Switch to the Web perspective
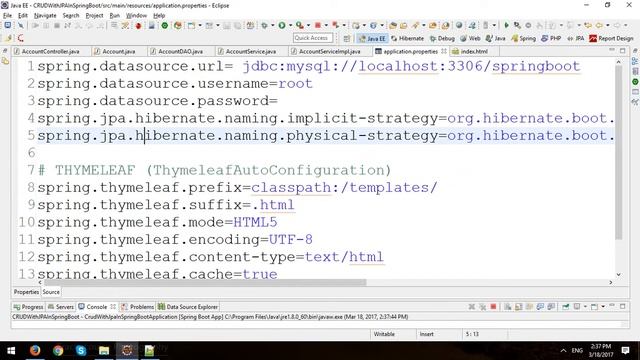640x360 pixels. (470, 38)
